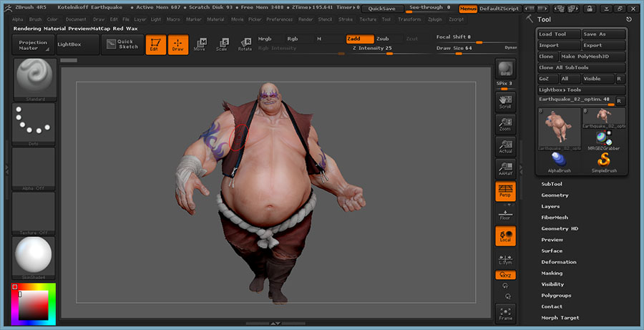Open LightBox browser
Viewport: 644px width, 330px height.
pyautogui.click(x=77, y=44)
